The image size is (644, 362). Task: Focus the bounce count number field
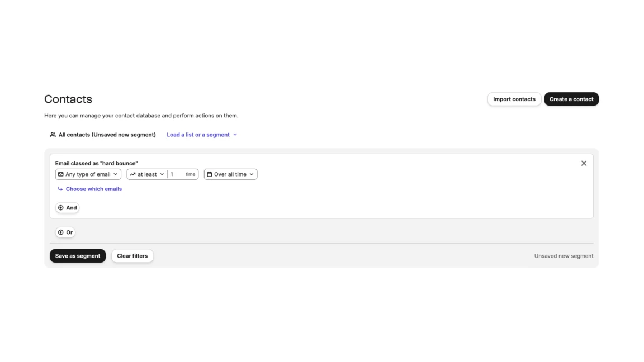(x=176, y=174)
